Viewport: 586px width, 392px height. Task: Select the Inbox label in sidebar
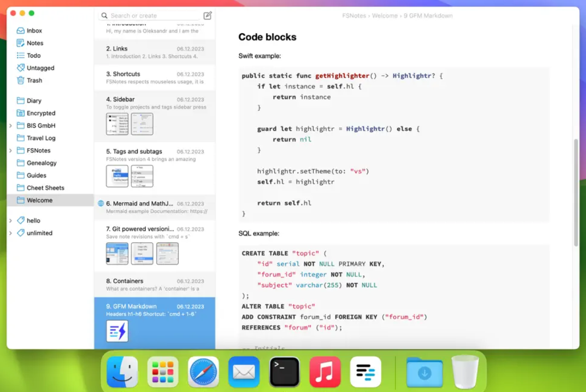tap(34, 30)
